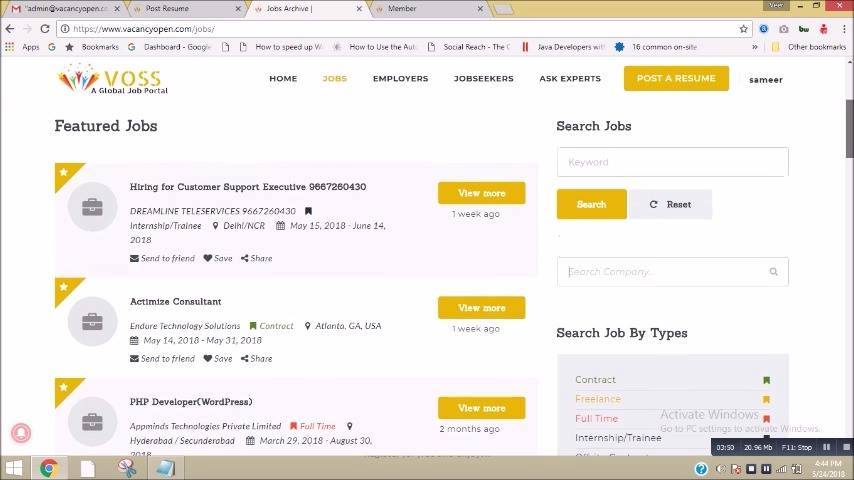The width and height of the screenshot is (854, 480).
Task: Click the page vertical scrollbar thumb
Action: pyautogui.click(x=849, y=129)
